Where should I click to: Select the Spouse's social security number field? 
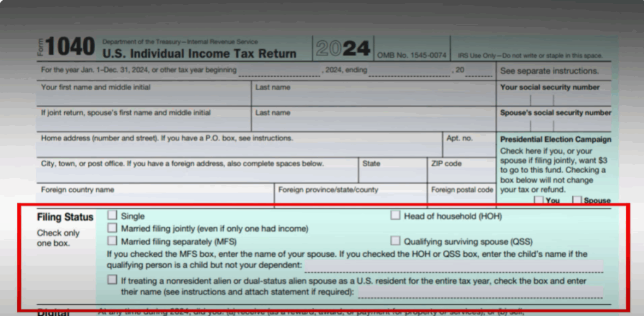coord(555,125)
